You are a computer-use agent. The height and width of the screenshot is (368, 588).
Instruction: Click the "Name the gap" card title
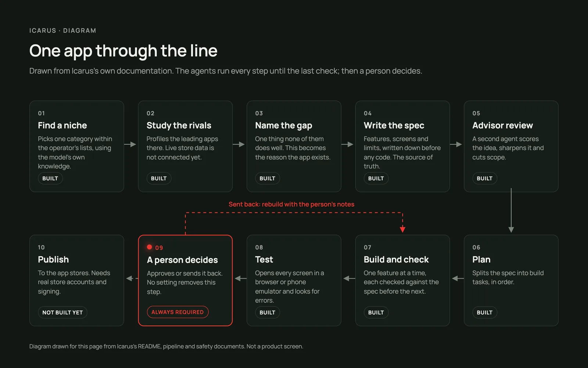pos(284,125)
